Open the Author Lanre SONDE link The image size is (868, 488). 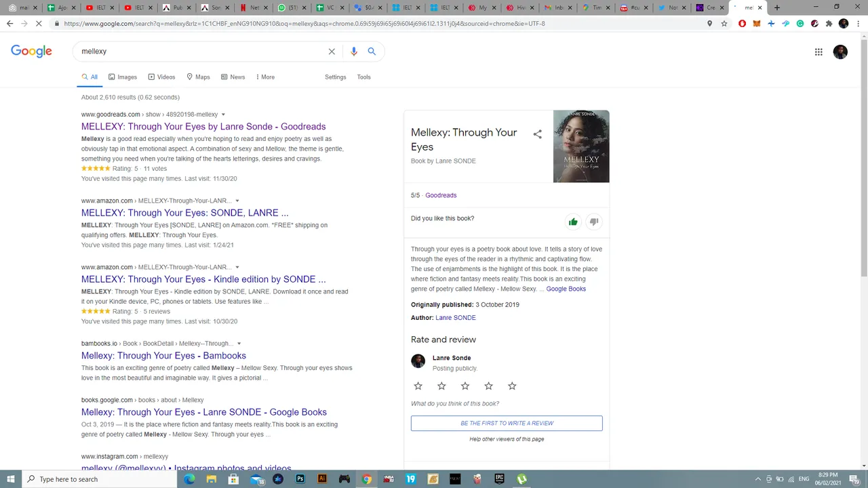coord(456,318)
